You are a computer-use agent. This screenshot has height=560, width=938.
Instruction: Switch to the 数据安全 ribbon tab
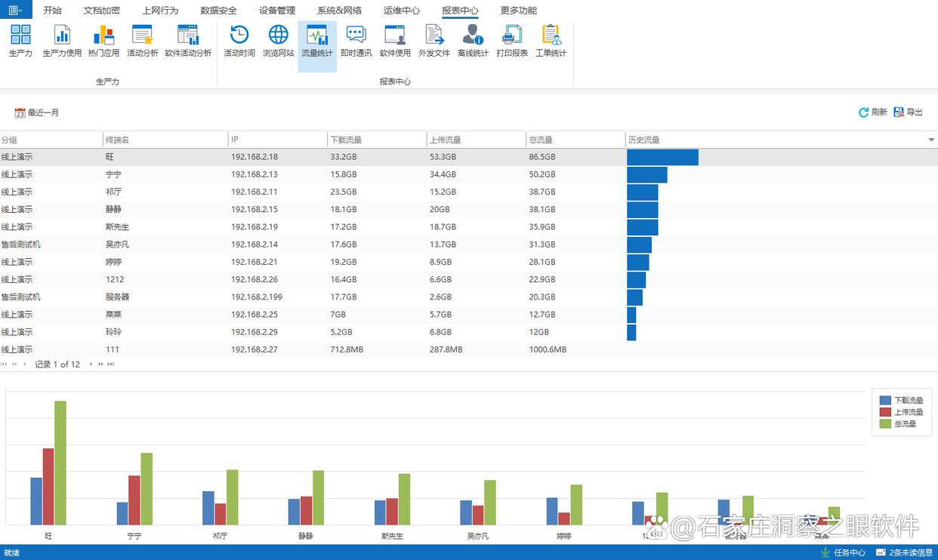tap(218, 11)
